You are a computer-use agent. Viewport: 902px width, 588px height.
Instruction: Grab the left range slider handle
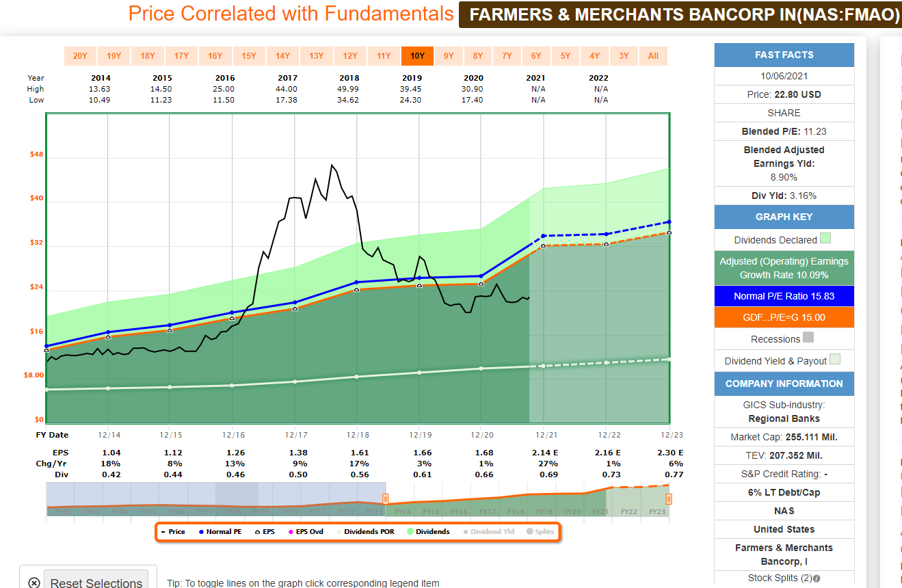(385, 499)
